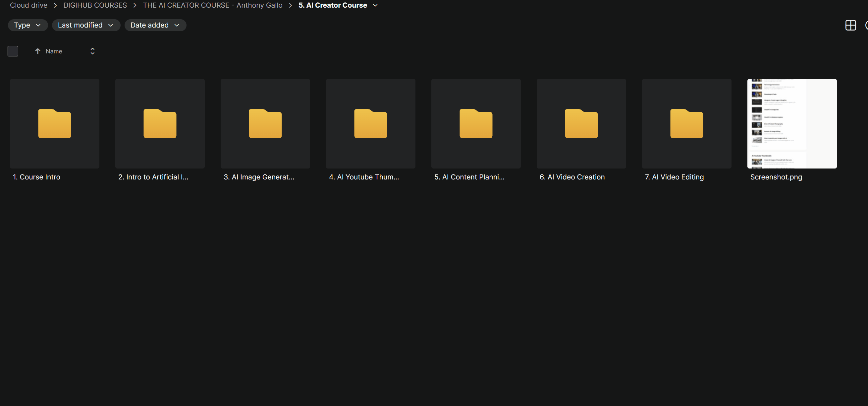Open the 5. AI Creator Course breadcrumb dropdown chevron
Image resolution: width=868 pixels, height=406 pixels.
(x=375, y=5)
